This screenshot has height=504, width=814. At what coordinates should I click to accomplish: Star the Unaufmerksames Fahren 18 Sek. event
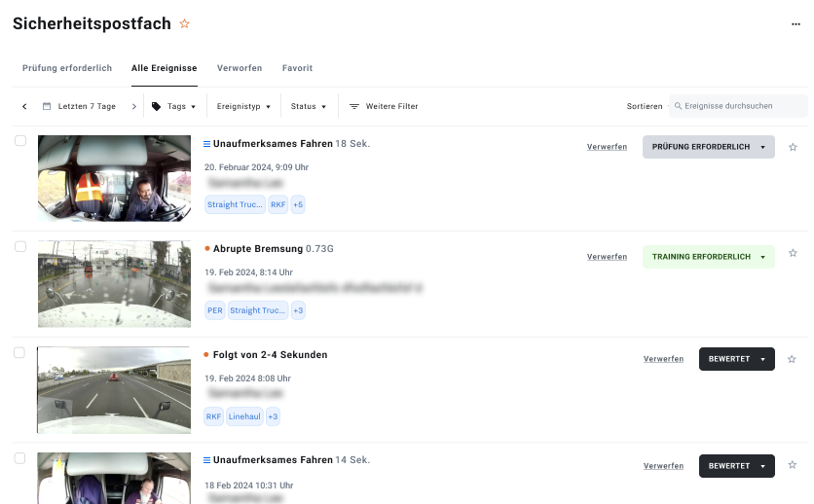coord(793,147)
